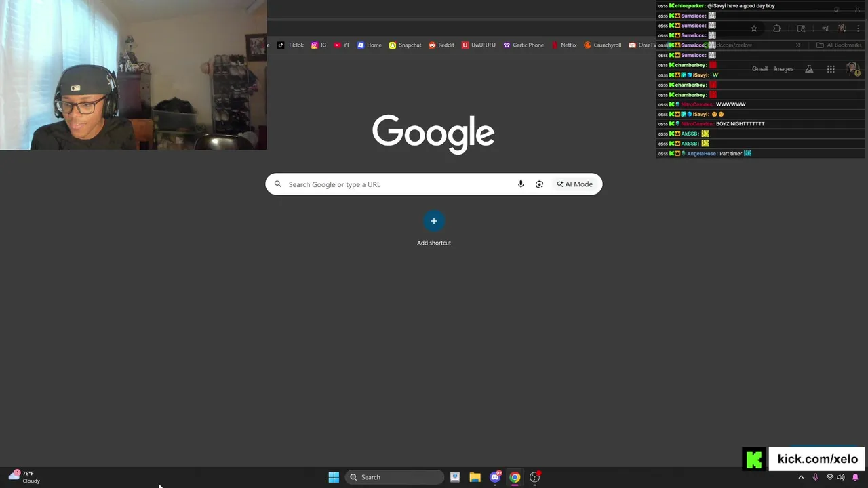
Task: Open Google apps grid
Action: click(831, 69)
